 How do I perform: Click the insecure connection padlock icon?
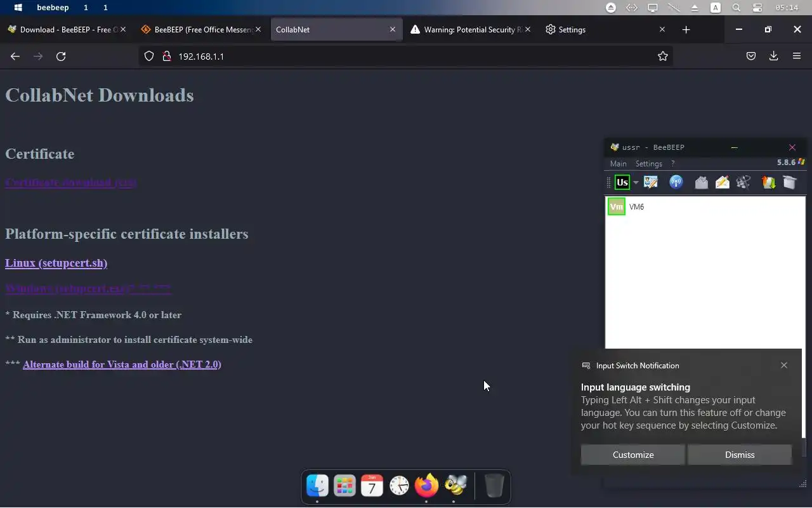coord(167,57)
